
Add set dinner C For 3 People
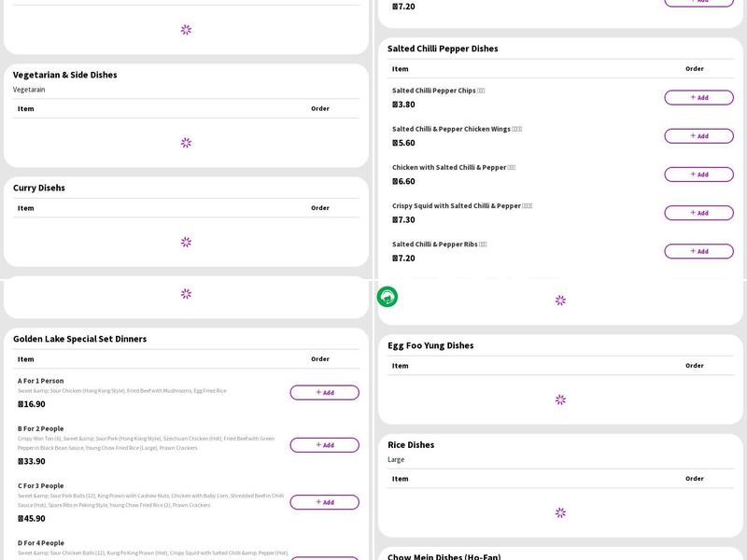click(x=324, y=502)
